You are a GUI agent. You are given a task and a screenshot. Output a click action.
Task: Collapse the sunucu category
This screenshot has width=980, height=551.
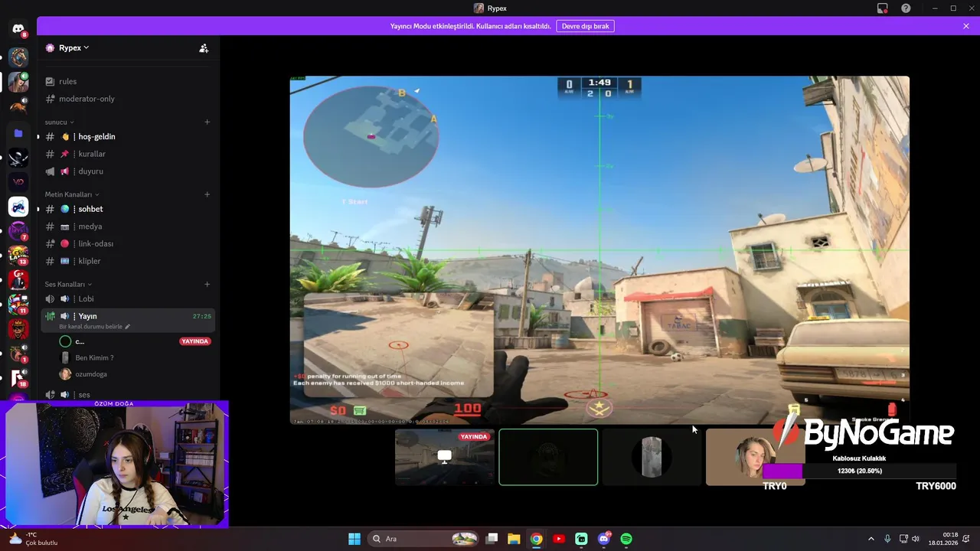click(x=60, y=122)
